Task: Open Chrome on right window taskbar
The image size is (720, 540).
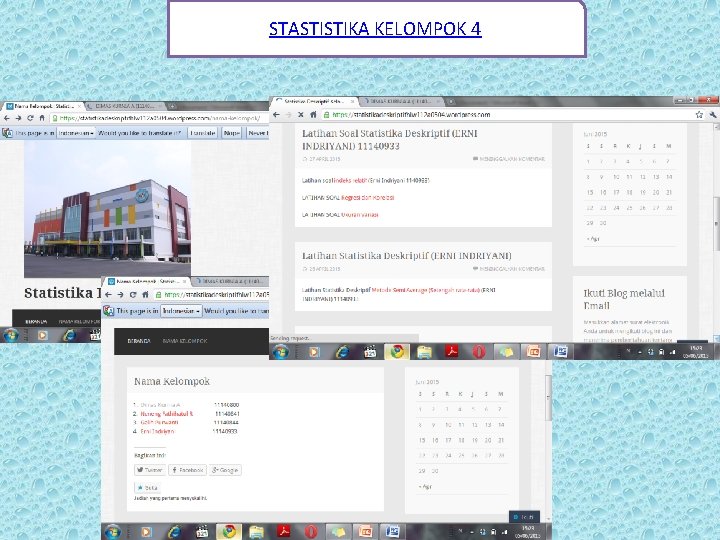Action: pos(397,352)
